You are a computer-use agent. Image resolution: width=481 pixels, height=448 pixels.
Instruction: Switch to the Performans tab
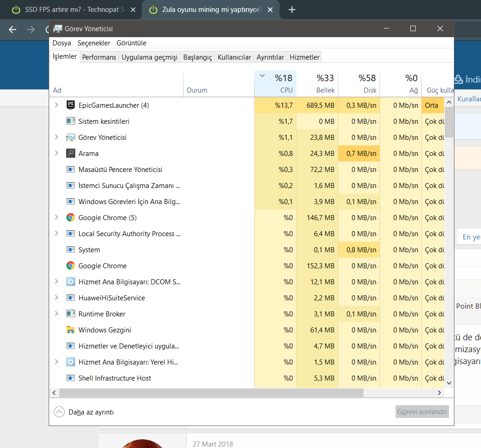(99, 57)
